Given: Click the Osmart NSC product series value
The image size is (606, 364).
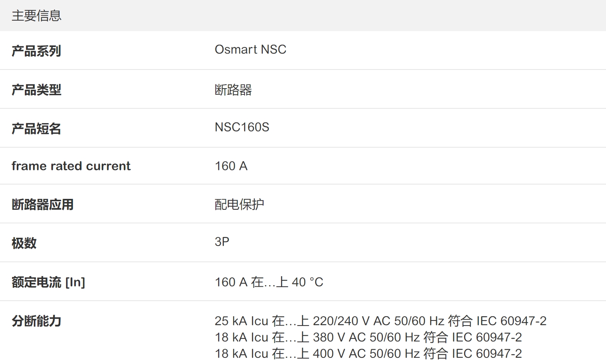Looking at the screenshot, I should pyautogui.click(x=250, y=50).
